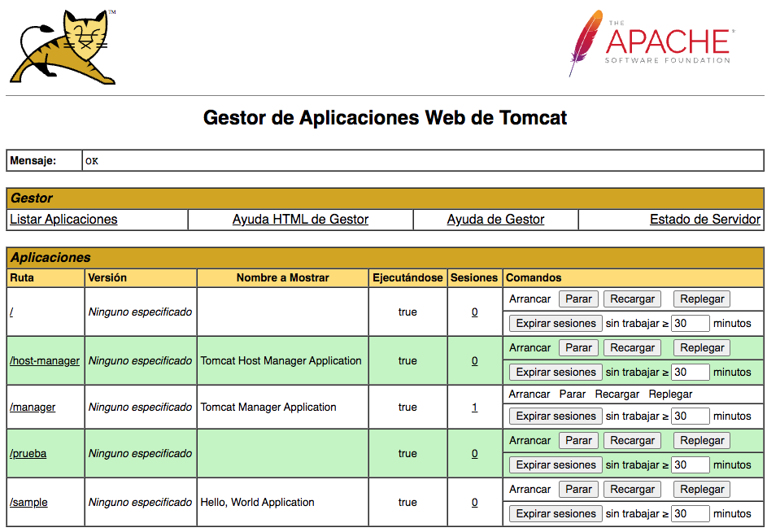Open Ayuda HTML de Gestor link

coord(300,220)
